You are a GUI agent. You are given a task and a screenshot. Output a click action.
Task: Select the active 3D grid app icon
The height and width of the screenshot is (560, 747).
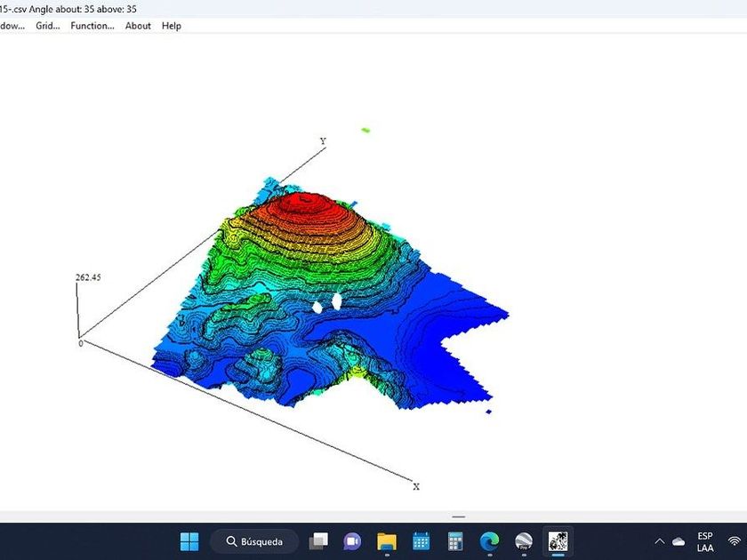[558, 541]
